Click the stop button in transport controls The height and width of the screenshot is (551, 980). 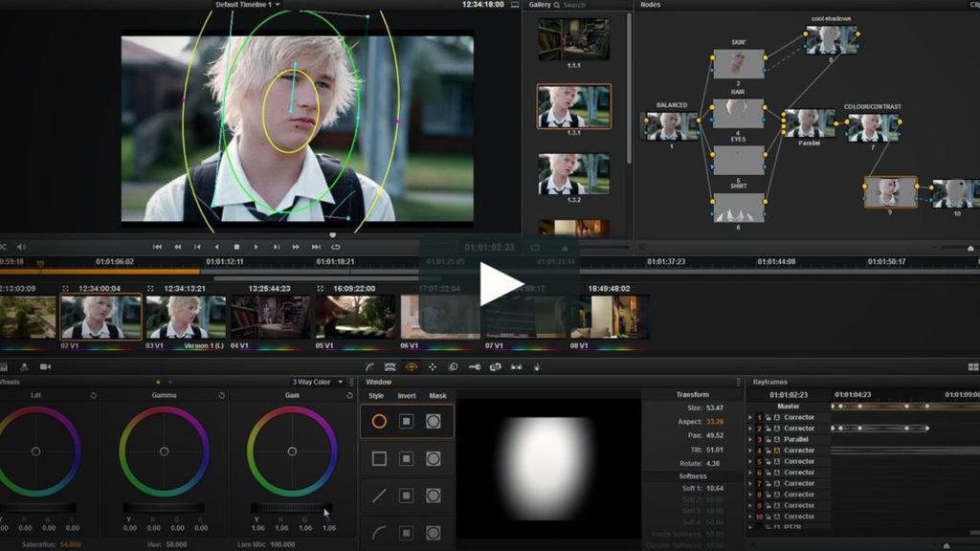(x=237, y=246)
